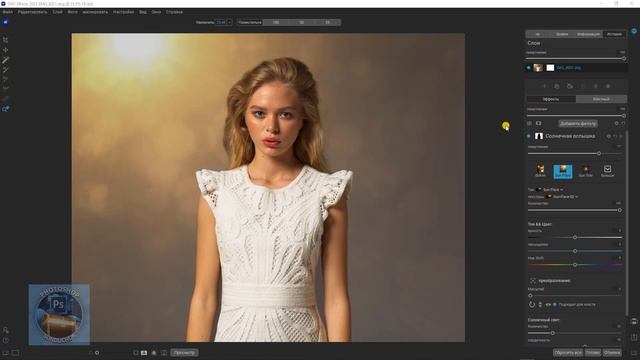
Task: Click the split compare icon beside Просмотр
Action: [x=164, y=353]
